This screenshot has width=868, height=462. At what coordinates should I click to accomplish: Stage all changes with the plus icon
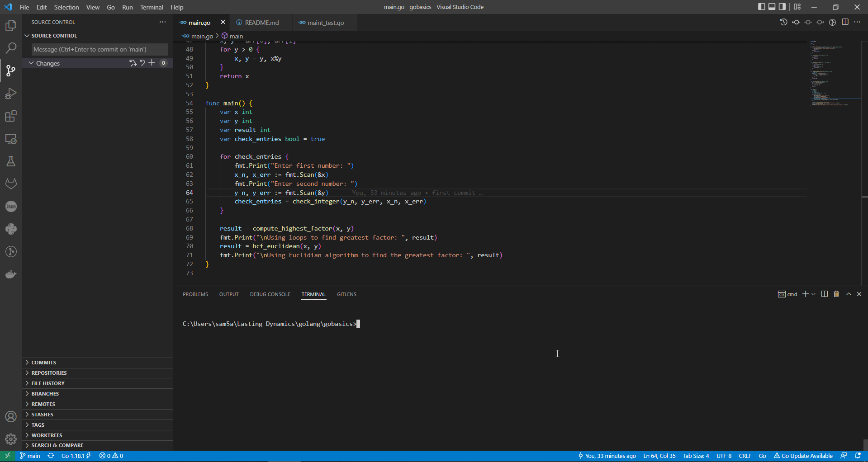152,63
